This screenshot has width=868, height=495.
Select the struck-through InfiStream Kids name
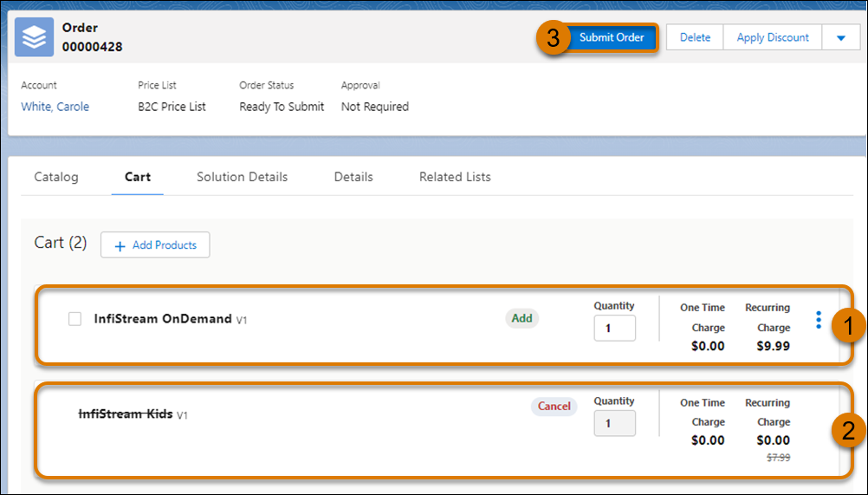pos(126,414)
